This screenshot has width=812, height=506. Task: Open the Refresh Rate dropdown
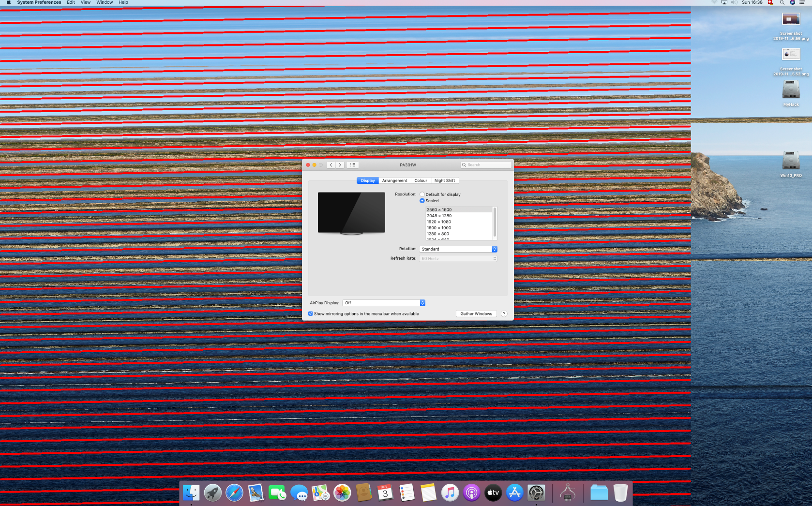(x=458, y=259)
